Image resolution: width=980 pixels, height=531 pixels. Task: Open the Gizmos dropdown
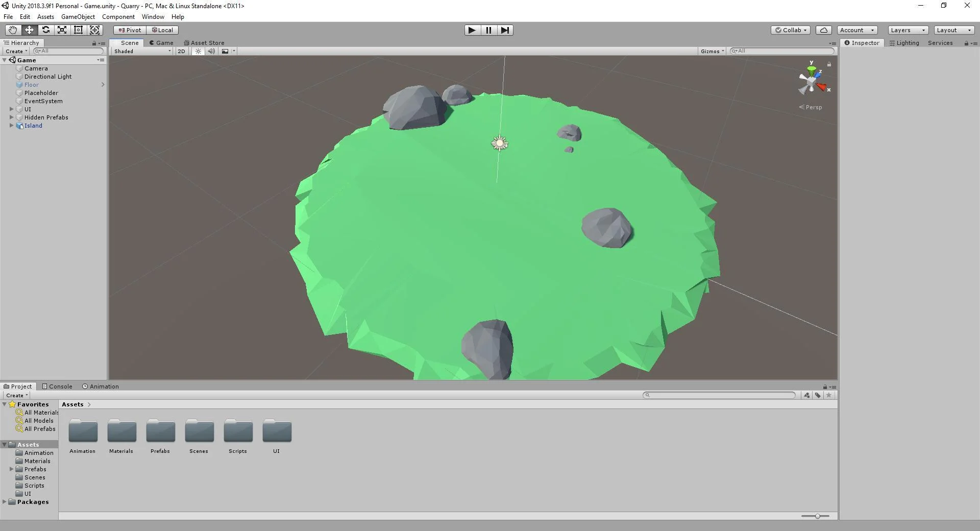tap(713, 51)
